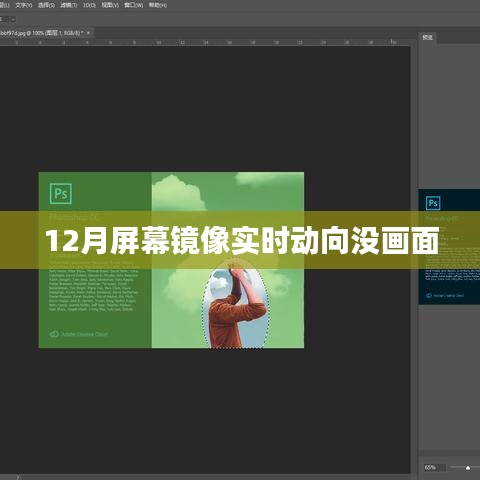Open the 视图(V) menu
Image resolution: width=480 pixels, height=480 pixels.
pyautogui.click(x=110, y=5)
